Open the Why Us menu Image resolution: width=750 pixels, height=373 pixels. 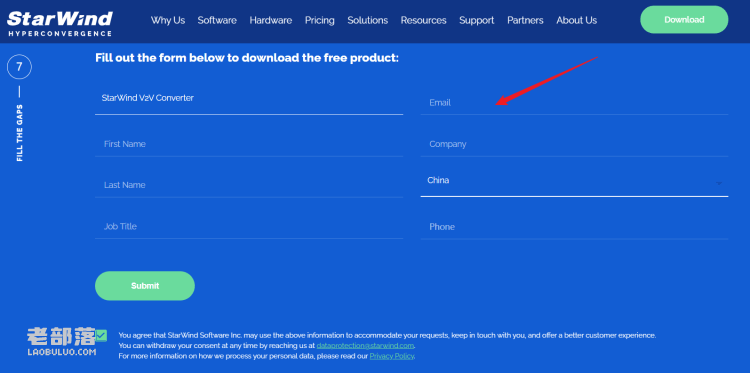click(168, 20)
